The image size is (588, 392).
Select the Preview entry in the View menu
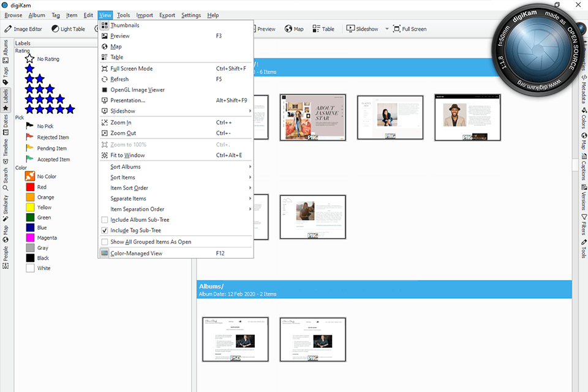pyautogui.click(x=176, y=36)
